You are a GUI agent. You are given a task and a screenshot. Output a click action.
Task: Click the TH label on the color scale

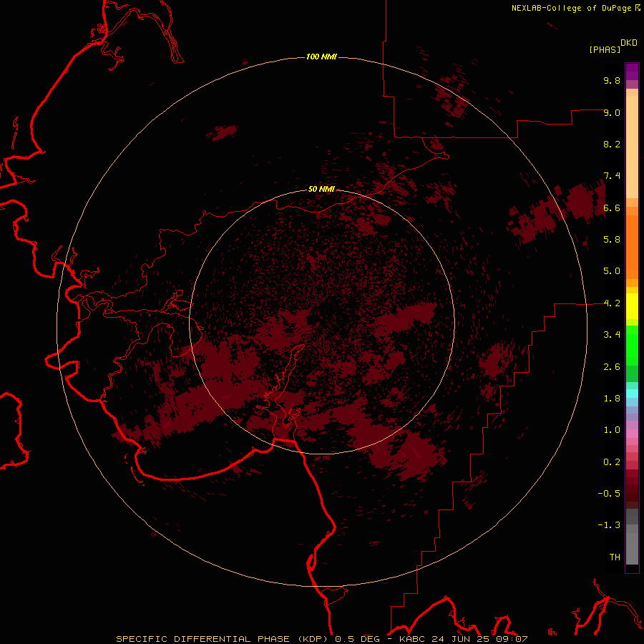pyautogui.click(x=615, y=557)
